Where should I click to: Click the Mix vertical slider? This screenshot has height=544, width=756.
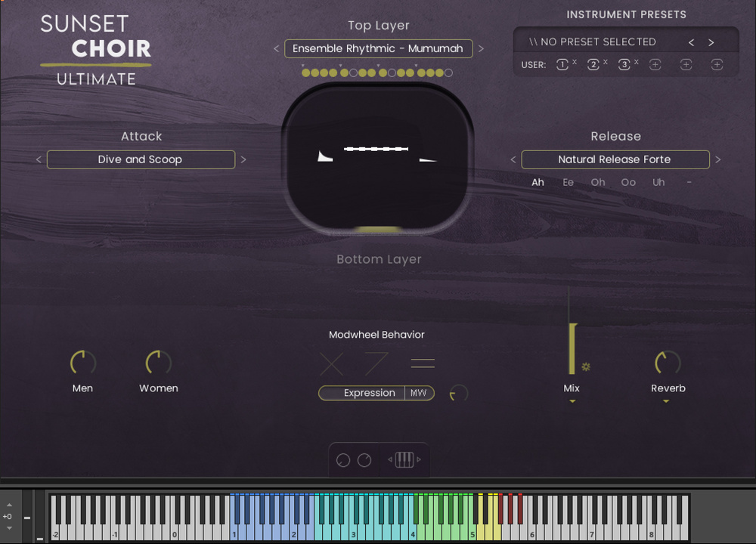[572, 330]
